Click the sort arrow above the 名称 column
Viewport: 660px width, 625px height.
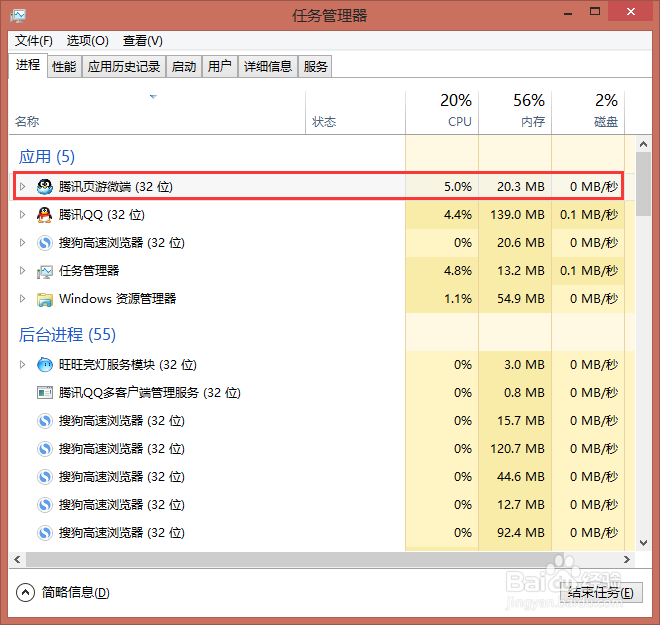tap(153, 97)
